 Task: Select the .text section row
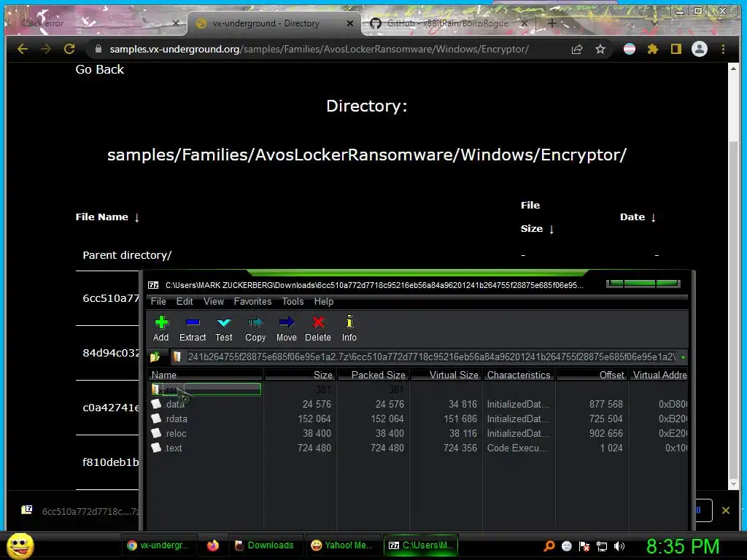coord(418,448)
